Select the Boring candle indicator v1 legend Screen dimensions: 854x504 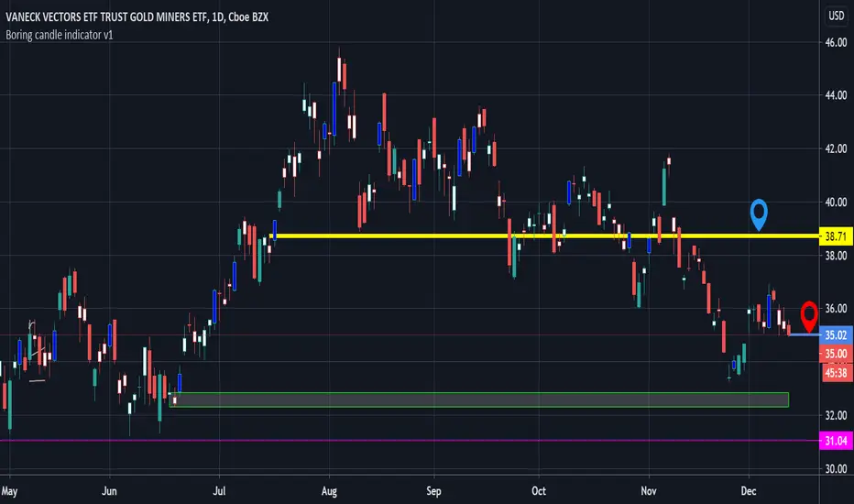60,35
